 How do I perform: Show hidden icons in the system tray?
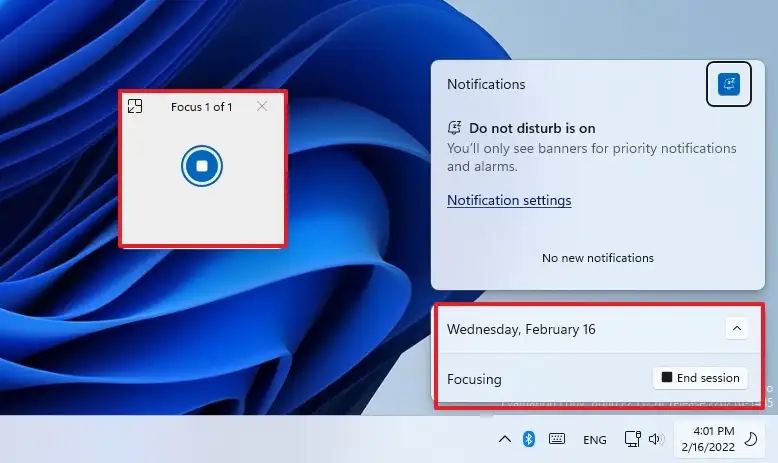click(505, 439)
